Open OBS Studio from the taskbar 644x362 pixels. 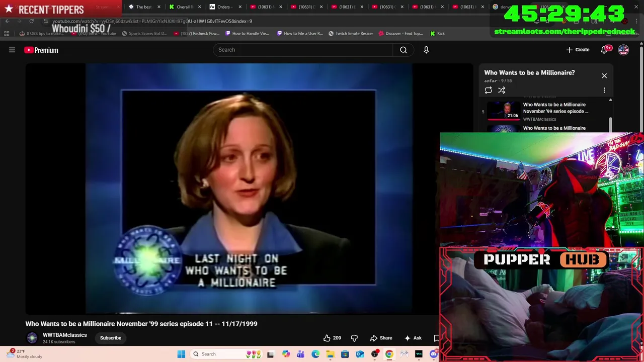point(375,354)
